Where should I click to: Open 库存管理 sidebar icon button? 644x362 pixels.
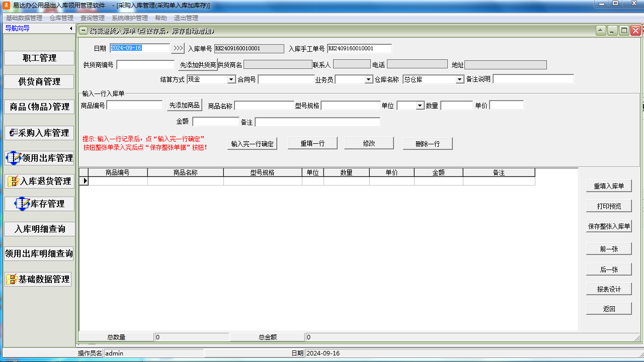pyautogui.click(x=39, y=204)
